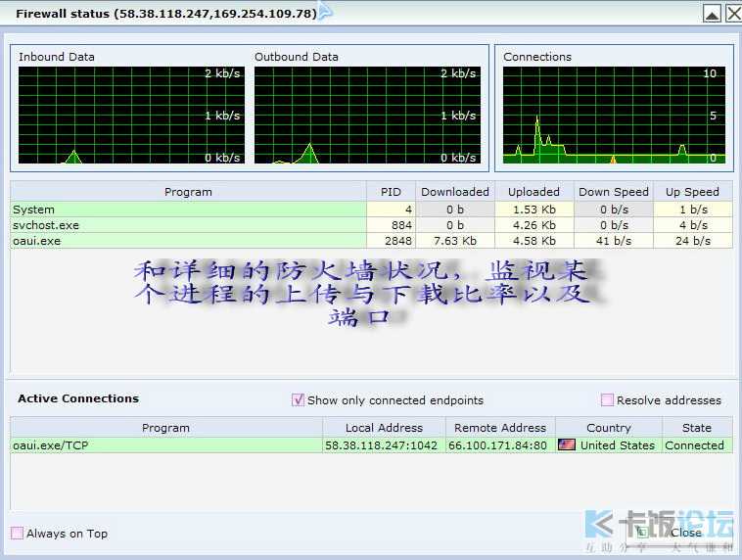Image resolution: width=742 pixels, height=560 pixels.
Task: Click the United States flag icon
Action: [x=567, y=445]
